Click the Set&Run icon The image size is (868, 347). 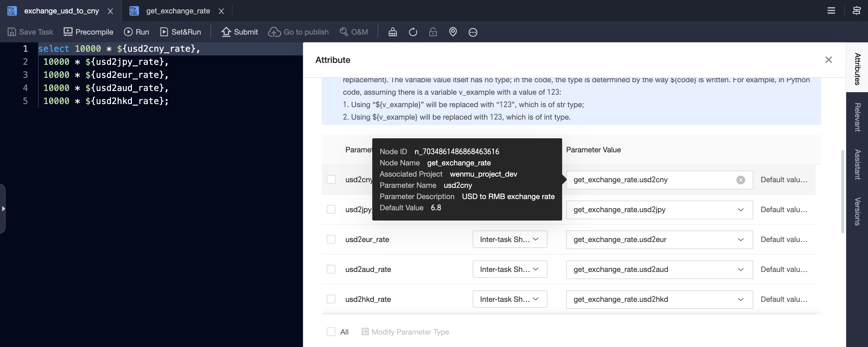tap(180, 32)
